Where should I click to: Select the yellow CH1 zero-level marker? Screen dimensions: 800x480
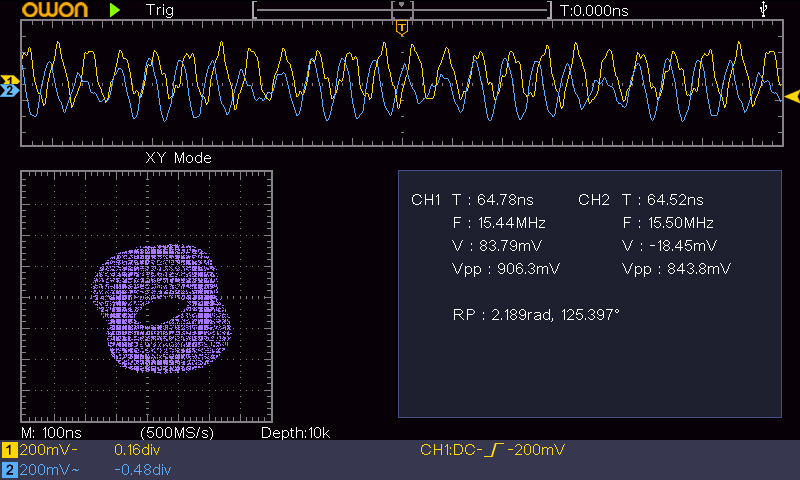pos(10,80)
